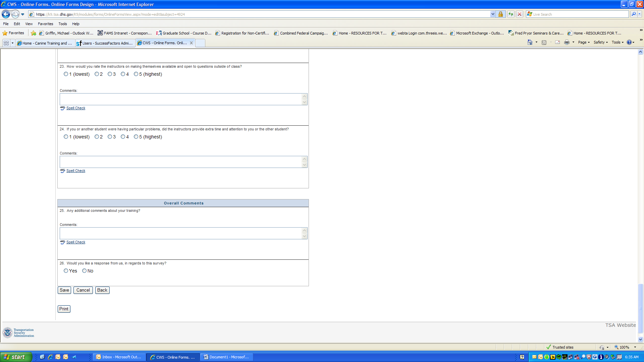
Task: Click the Print icon in command bar
Action: coord(567,42)
